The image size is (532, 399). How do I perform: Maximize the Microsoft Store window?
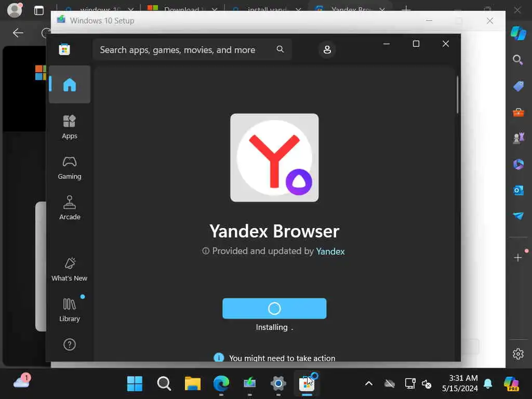[x=416, y=44]
